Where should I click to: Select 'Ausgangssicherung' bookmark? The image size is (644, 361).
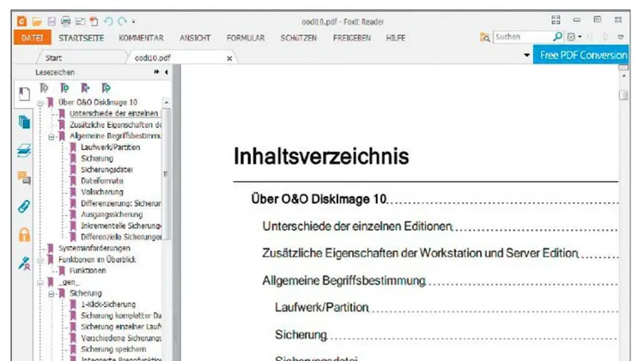pyautogui.click(x=112, y=214)
